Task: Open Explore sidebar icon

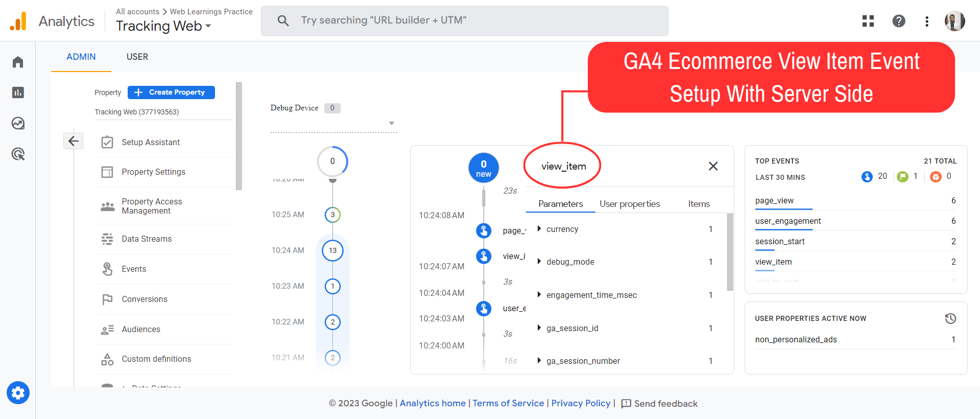Action: click(18, 123)
